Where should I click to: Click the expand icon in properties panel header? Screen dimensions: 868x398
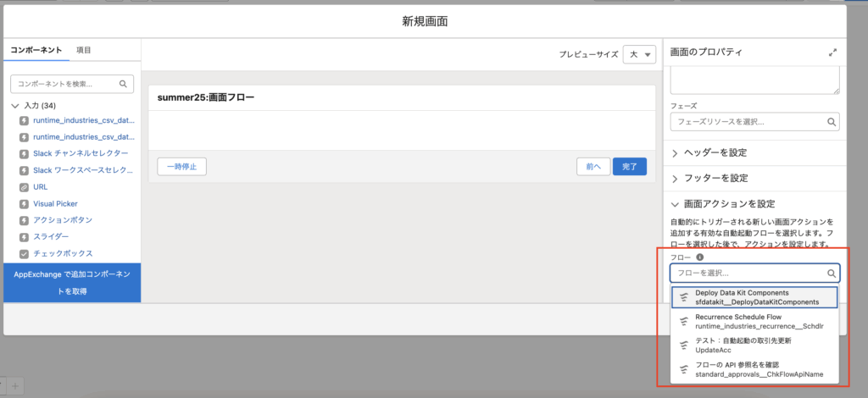(832, 53)
